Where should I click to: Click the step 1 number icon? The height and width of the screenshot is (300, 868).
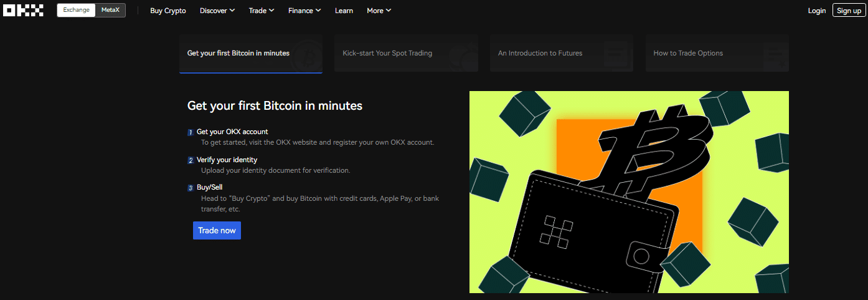pos(191,132)
